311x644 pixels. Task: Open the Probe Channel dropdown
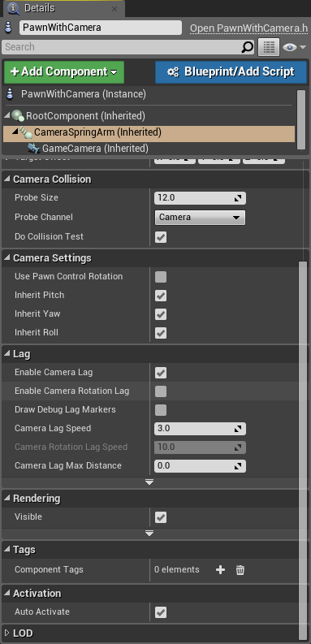pos(200,218)
